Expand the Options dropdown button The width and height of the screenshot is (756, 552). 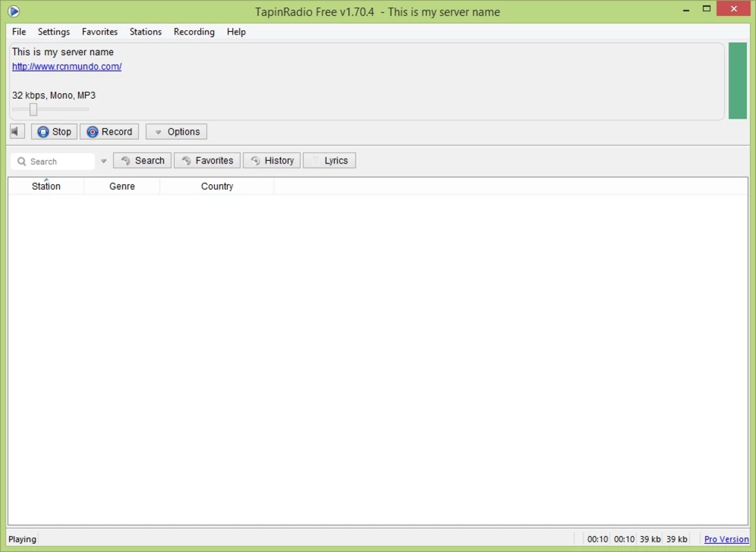click(x=176, y=132)
